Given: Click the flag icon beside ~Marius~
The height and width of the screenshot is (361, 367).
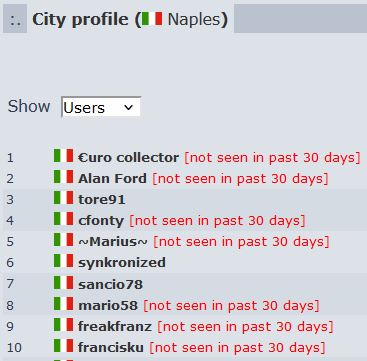Looking at the screenshot, I should tap(63, 240).
